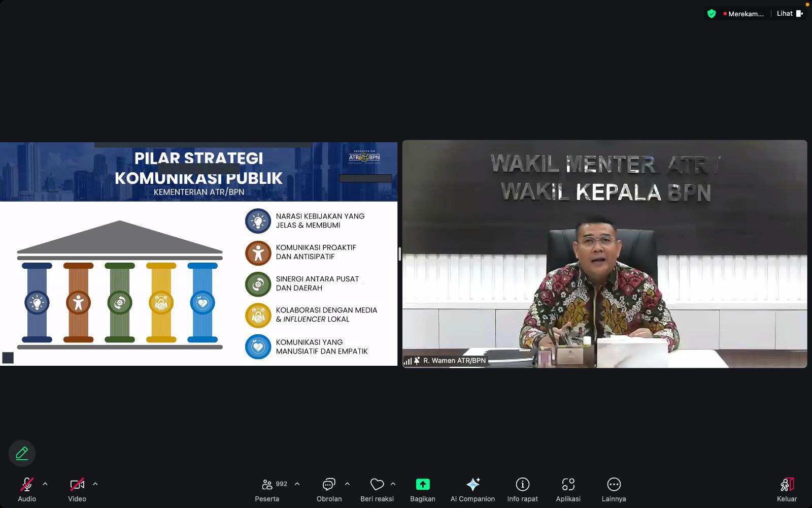Screen dimensions: 812x508
Task: Expand the Beri reaksi options chevron
Action: pyautogui.click(x=393, y=484)
